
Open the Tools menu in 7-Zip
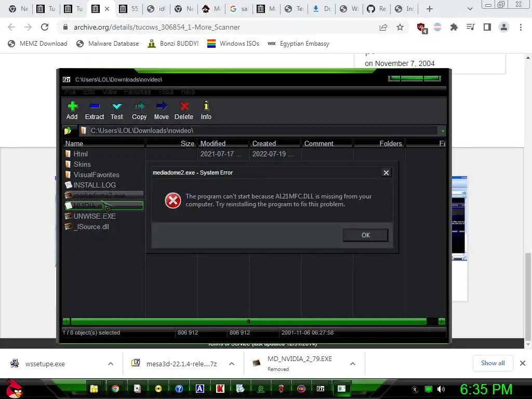point(166,91)
